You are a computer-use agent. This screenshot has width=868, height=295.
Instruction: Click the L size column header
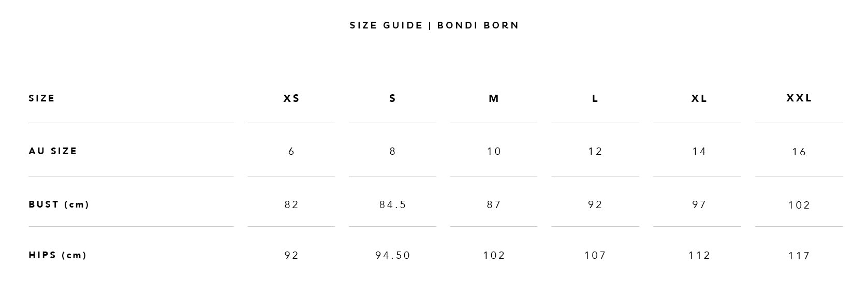(x=595, y=98)
